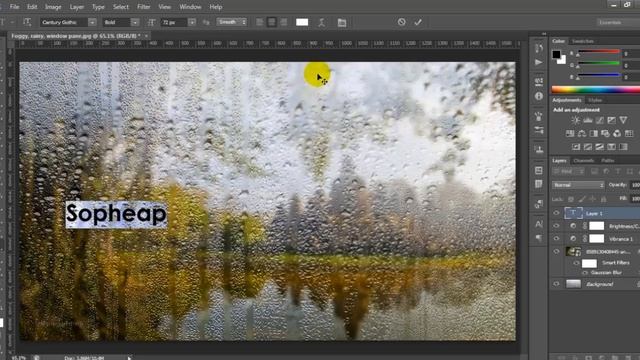Image resolution: width=640 pixels, height=360 pixels.
Task: Open the Actions panel play icon
Action: tap(539, 62)
